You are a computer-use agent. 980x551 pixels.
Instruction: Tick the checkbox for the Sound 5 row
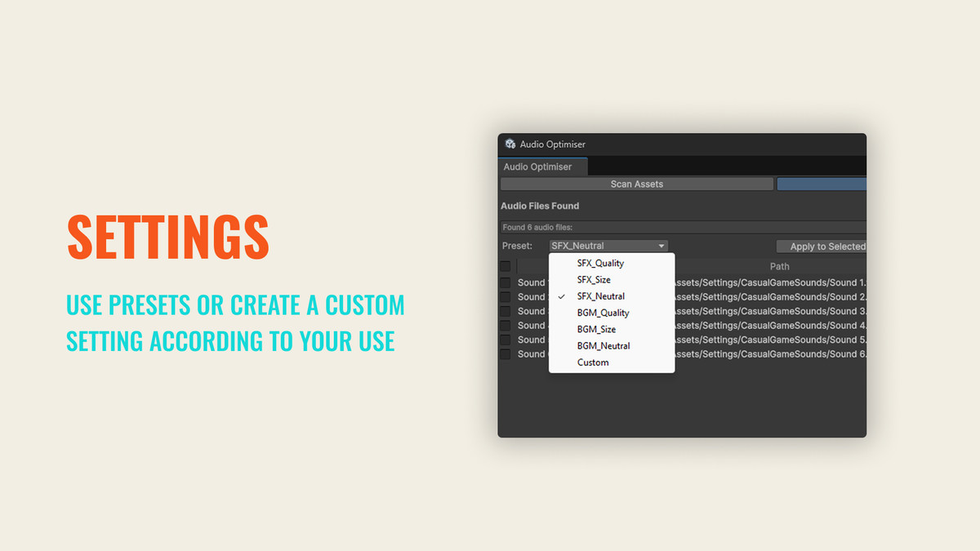coord(506,340)
